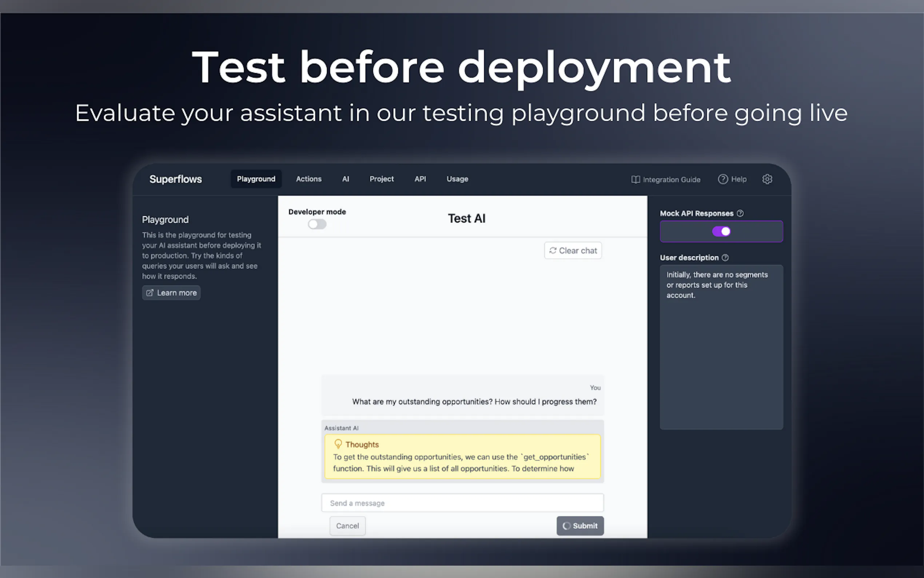Click the Thoughts lightbulb icon
Screen dimensions: 924x578
338,444
